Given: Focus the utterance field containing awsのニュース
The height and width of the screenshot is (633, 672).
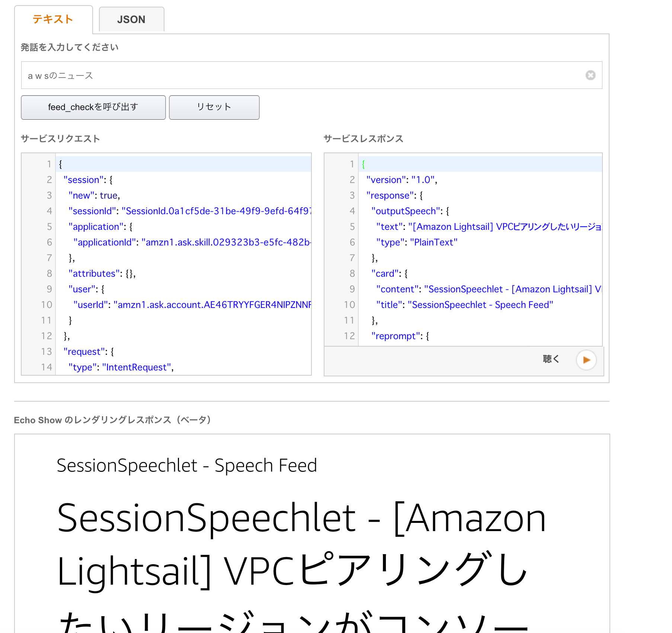Looking at the screenshot, I should click(x=305, y=75).
